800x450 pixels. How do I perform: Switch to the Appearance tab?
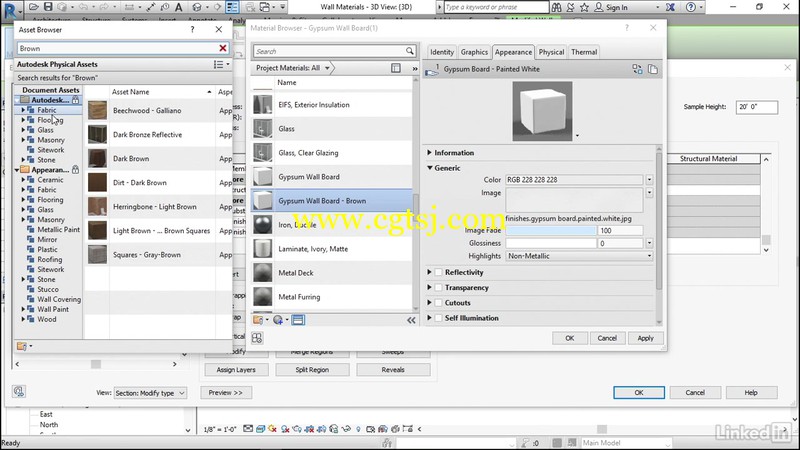[513, 52]
